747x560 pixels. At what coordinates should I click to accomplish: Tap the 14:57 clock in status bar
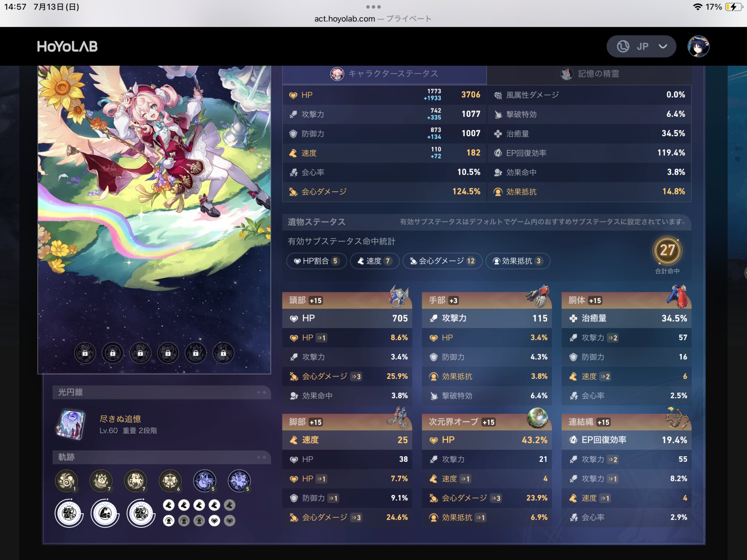15,7
